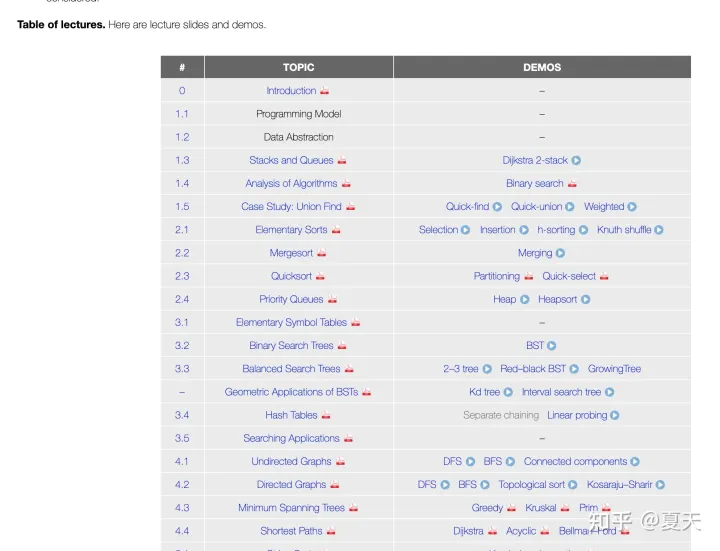The image size is (720, 551).
Task: Click the Data Abstraction cell
Action: tap(298, 137)
